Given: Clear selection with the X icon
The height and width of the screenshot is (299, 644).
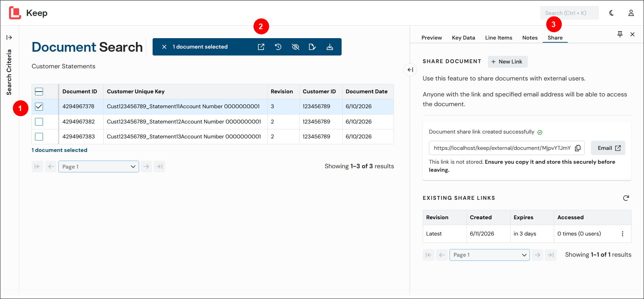Looking at the screenshot, I should click(x=164, y=47).
